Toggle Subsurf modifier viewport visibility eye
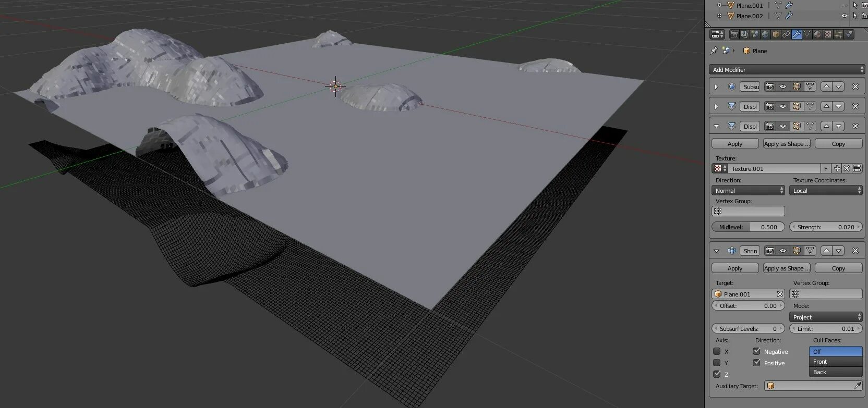 [783, 86]
